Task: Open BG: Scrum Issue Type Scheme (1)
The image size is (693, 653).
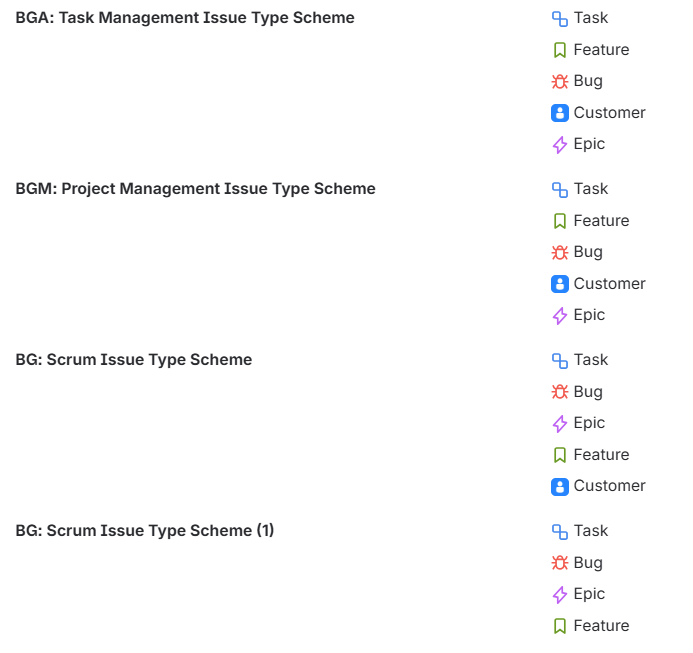Action: [145, 531]
